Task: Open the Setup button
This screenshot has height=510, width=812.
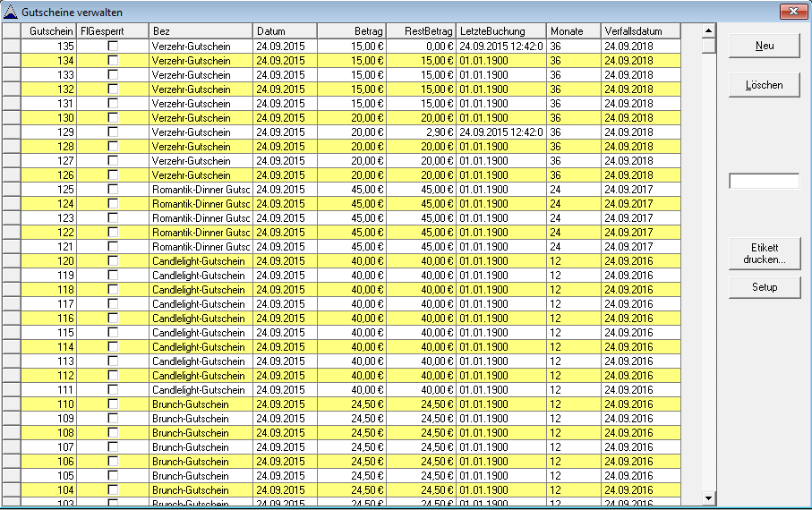Action: [x=765, y=287]
